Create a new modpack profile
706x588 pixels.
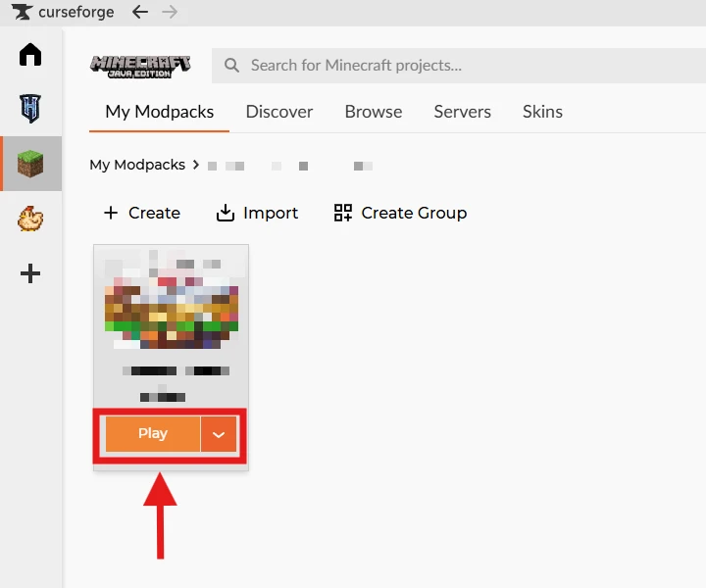click(x=142, y=213)
